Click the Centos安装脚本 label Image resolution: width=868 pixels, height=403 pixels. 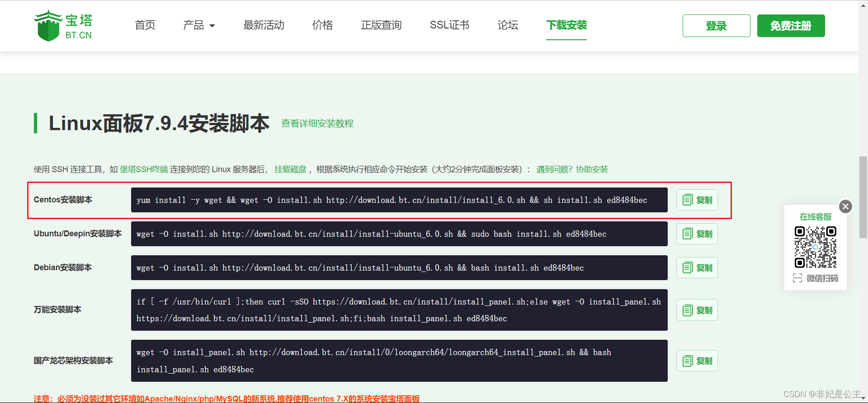click(63, 200)
